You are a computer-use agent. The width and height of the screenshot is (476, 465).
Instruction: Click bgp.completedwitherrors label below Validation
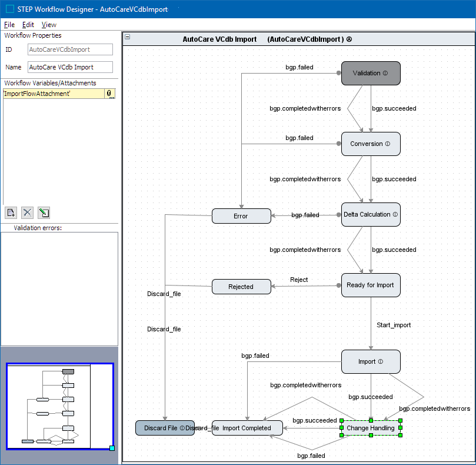[x=305, y=108]
